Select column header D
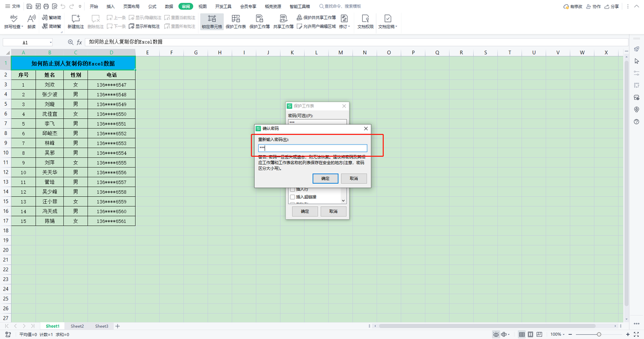 point(112,53)
